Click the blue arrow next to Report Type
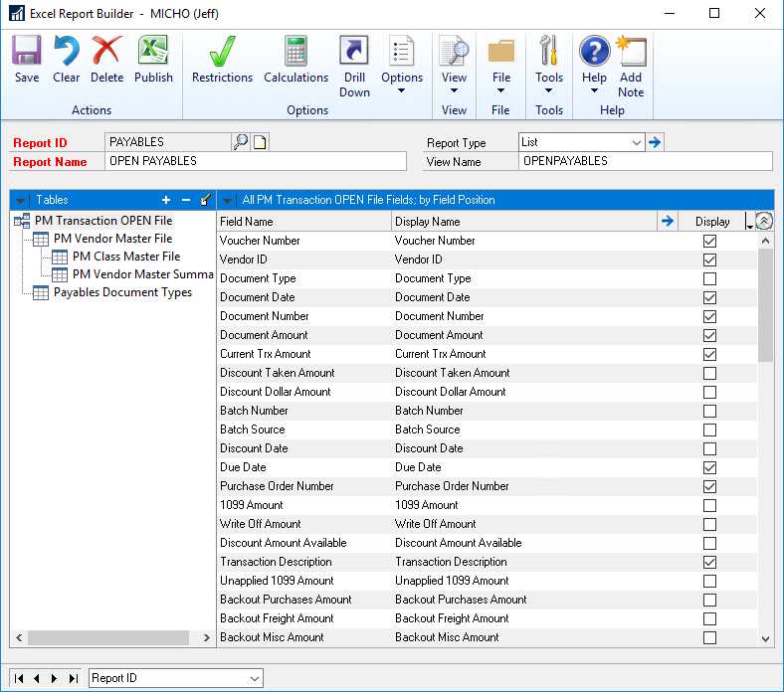 (x=655, y=142)
